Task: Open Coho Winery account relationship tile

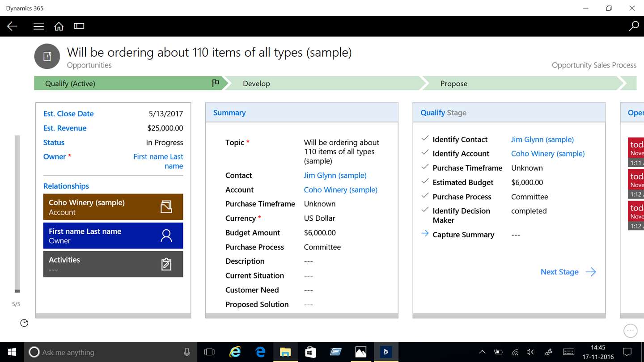Action: 113,207
